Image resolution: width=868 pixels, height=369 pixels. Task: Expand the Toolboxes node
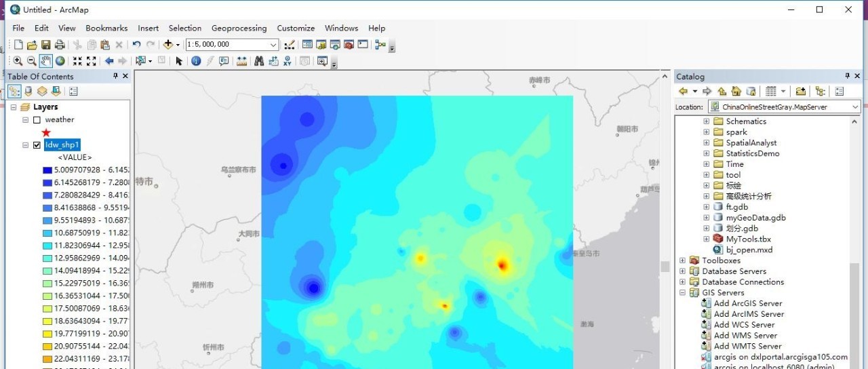pyautogui.click(x=683, y=260)
